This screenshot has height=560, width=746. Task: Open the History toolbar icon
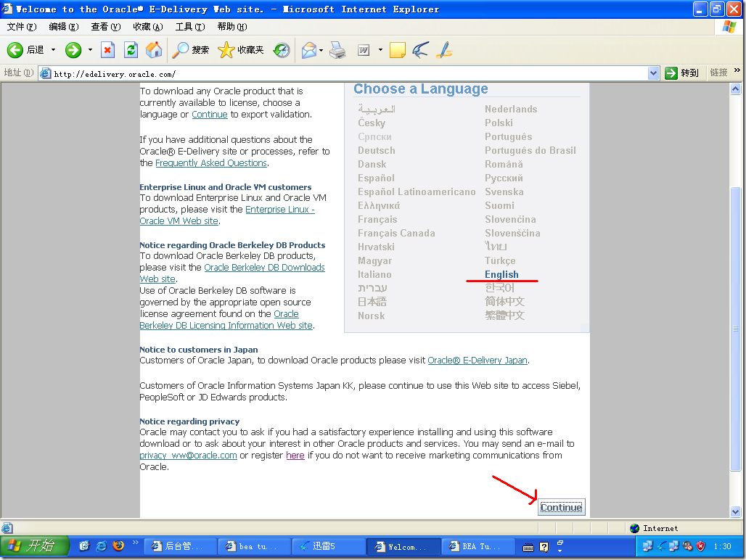pos(282,50)
